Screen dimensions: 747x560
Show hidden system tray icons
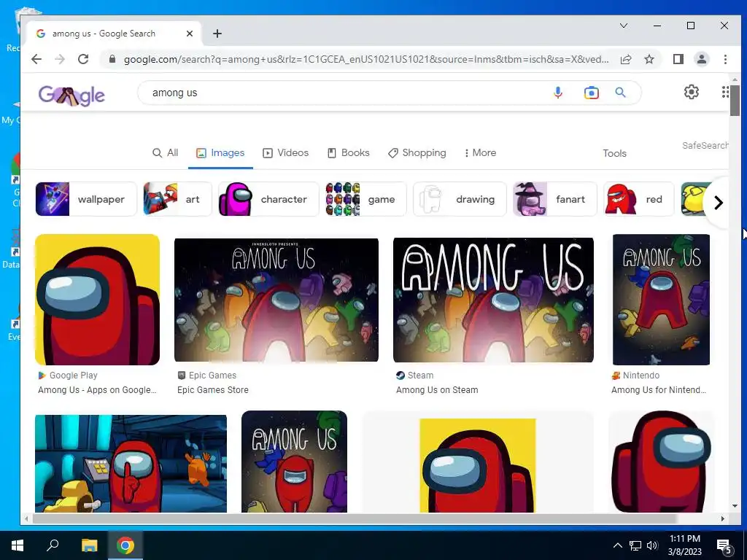click(x=617, y=545)
